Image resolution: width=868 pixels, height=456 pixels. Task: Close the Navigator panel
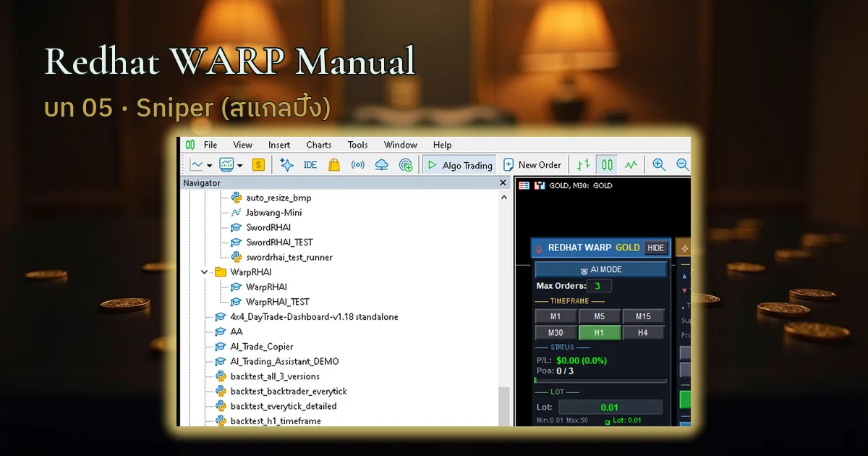pyautogui.click(x=503, y=183)
